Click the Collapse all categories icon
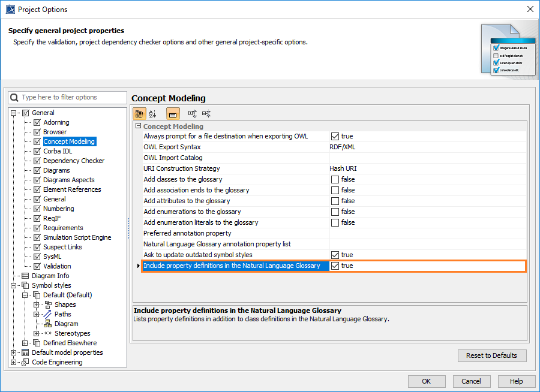This screenshot has width=540, height=392. [206, 113]
